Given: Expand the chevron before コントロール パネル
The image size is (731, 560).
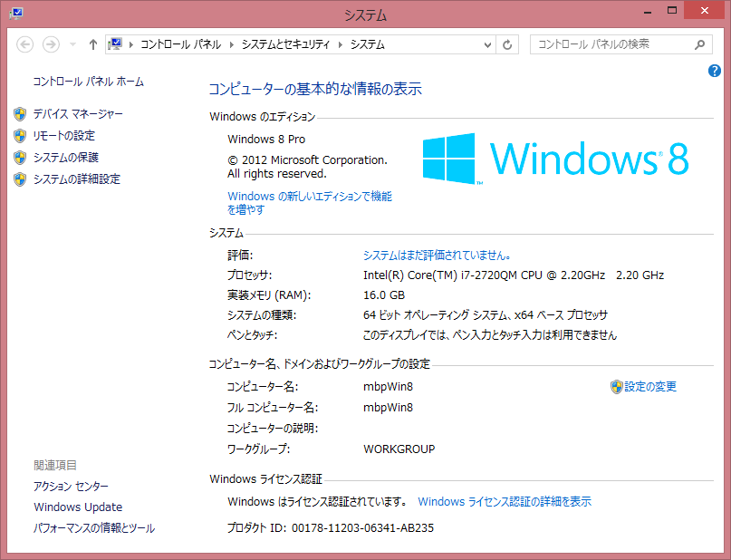Looking at the screenshot, I should 131,44.
